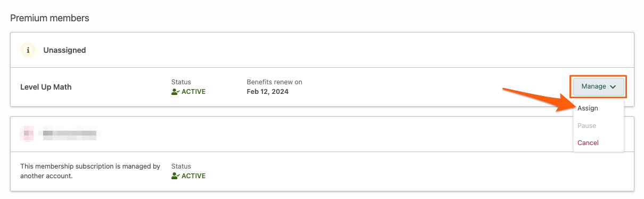This screenshot has width=644, height=199.
Task: Click the Status label in second card
Action: click(181, 166)
